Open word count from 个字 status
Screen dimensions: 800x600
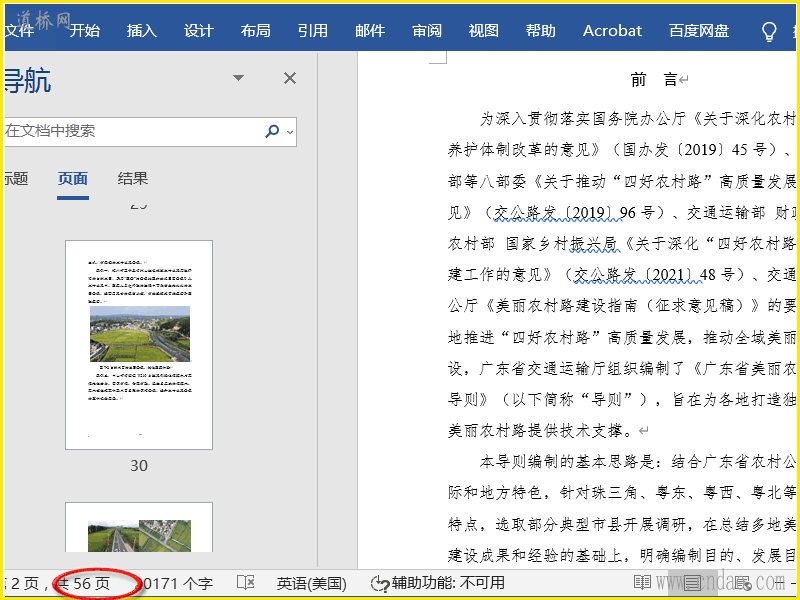(177, 583)
